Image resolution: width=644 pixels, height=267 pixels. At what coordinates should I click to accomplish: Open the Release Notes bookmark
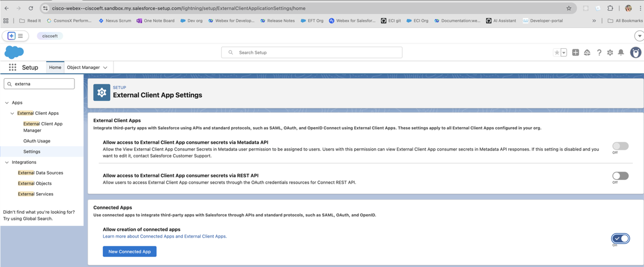[278, 21]
